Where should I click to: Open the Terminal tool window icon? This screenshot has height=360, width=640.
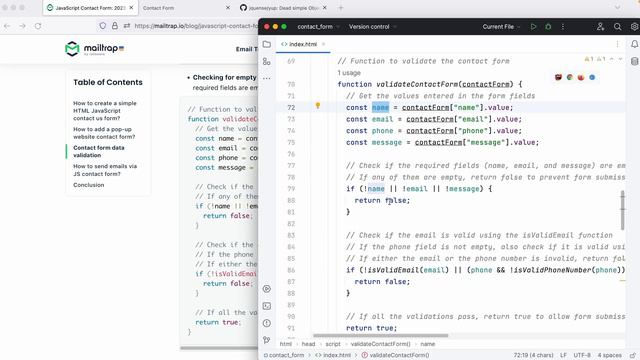pyautogui.click(x=267, y=306)
